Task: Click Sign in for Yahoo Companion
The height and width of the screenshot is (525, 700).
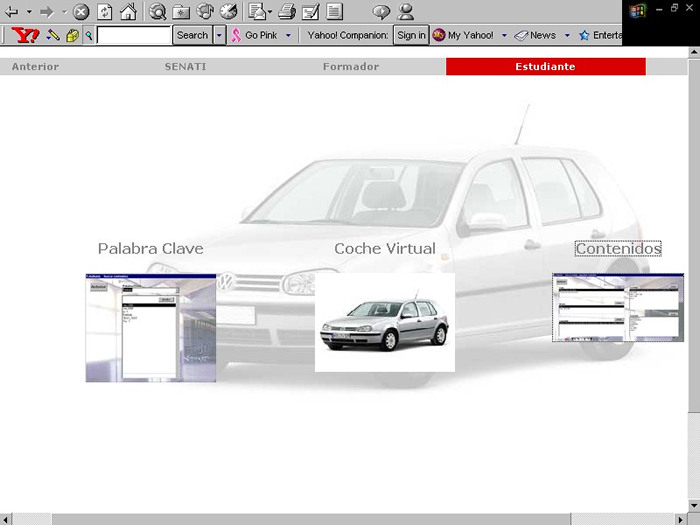Action: point(411,35)
